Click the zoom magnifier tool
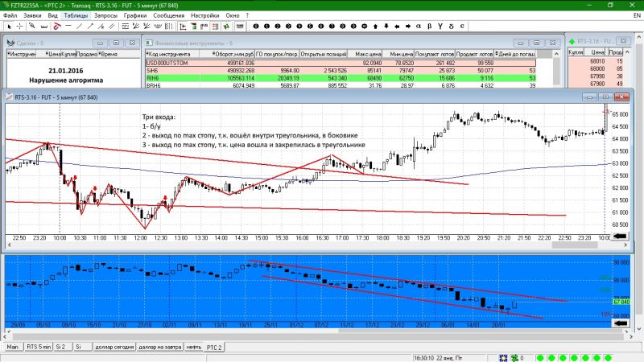Viewport: 644px width, 362px height. pos(32,27)
